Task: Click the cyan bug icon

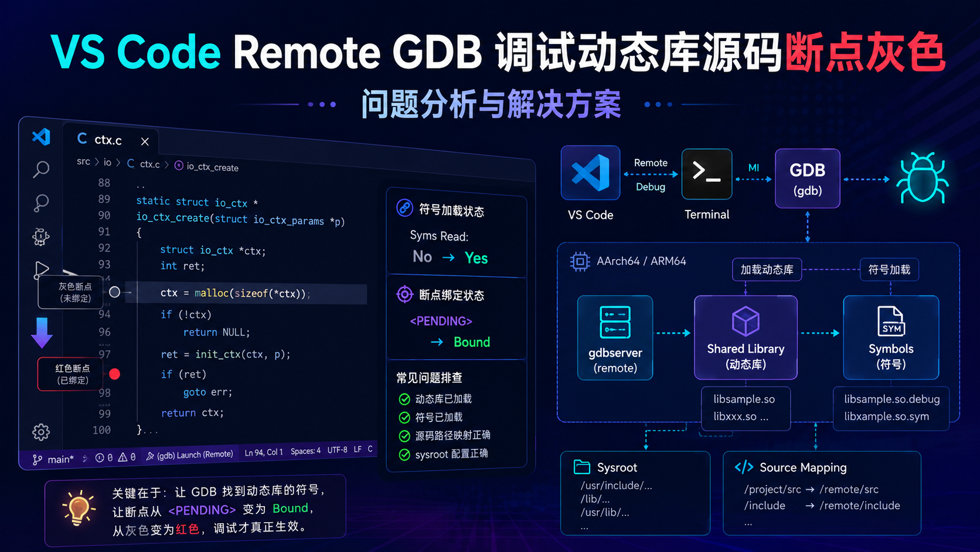Action: [922, 177]
